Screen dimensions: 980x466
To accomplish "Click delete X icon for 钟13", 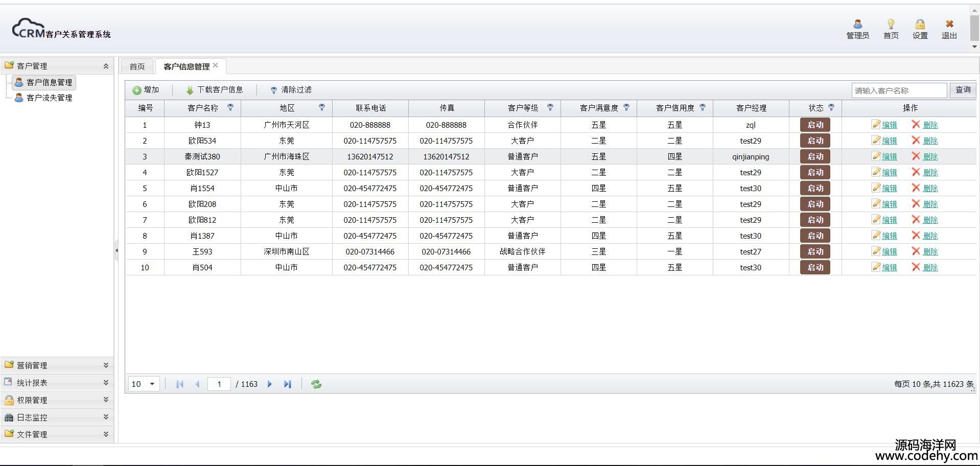I will pyautogui.click(x=916, y=124).
